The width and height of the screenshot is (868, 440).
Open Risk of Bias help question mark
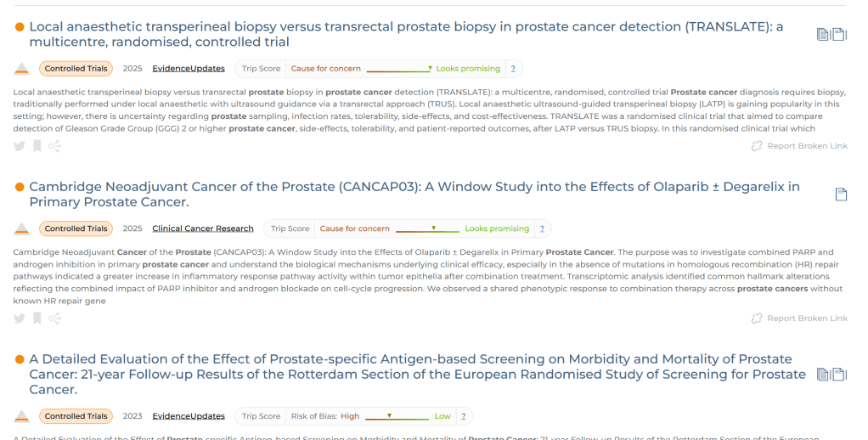pos(463,416)
